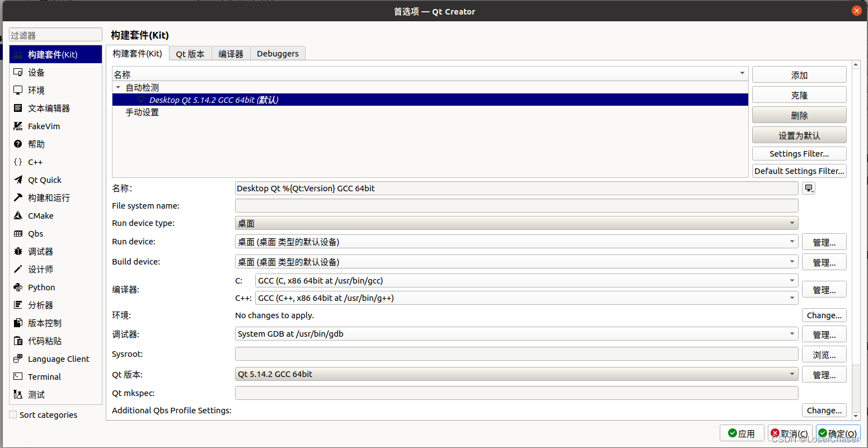
Task: Enable the Sort categories checkbox
Action: pos(13,414)
